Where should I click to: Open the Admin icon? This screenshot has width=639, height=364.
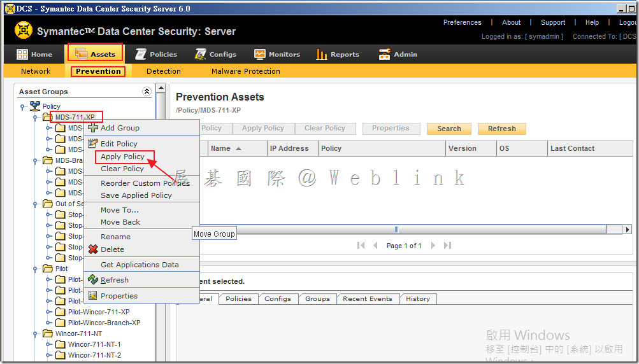[384, 54]
